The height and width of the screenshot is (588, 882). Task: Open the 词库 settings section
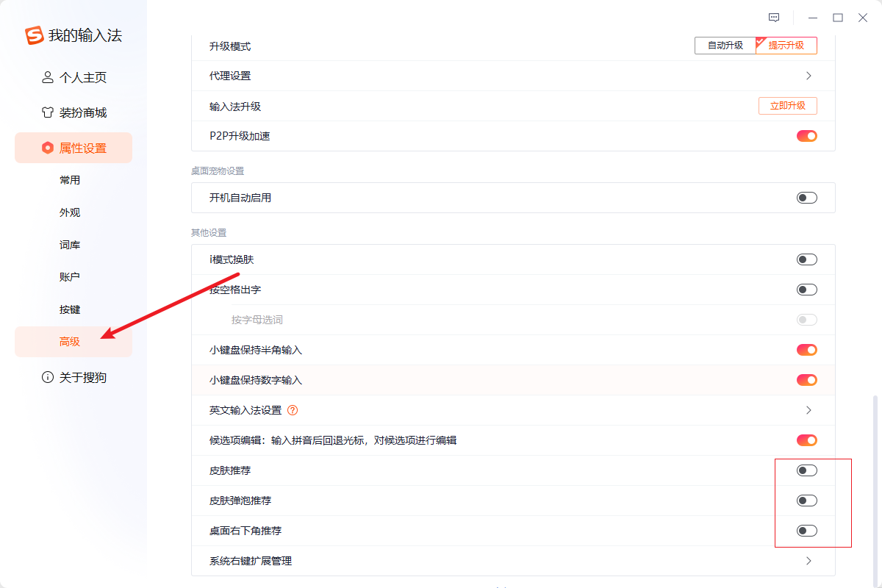click(70, 245)
